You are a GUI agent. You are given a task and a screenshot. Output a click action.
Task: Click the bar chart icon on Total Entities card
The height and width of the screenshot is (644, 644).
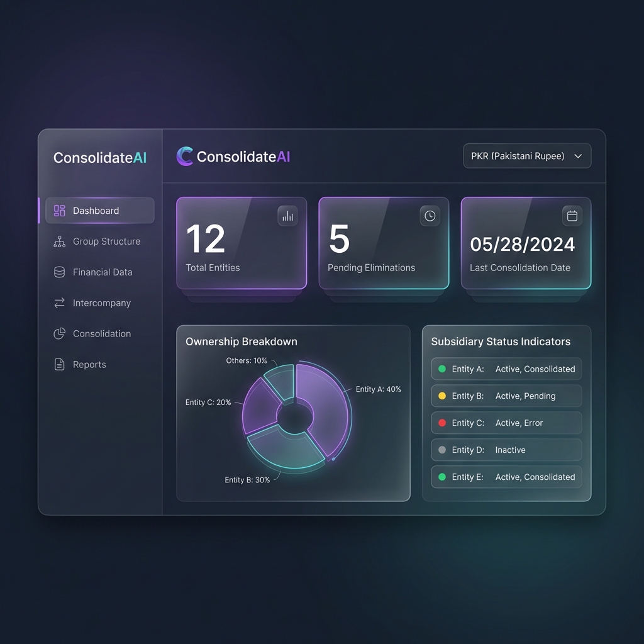(x=288, y=216)
